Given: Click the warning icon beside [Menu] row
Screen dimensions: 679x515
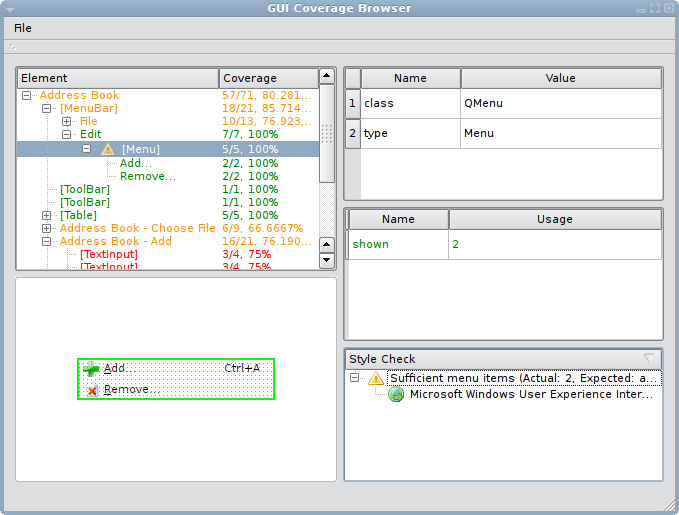Looking at the screenshot, I should coord(108,149).
